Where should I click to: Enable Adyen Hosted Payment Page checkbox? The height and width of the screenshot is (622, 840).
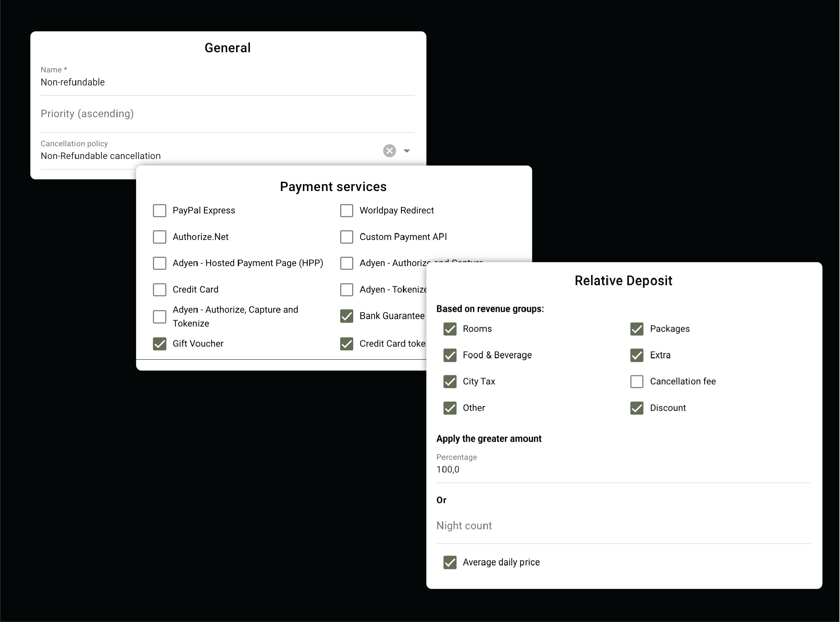pyautogui.click(x=160, y=263)
